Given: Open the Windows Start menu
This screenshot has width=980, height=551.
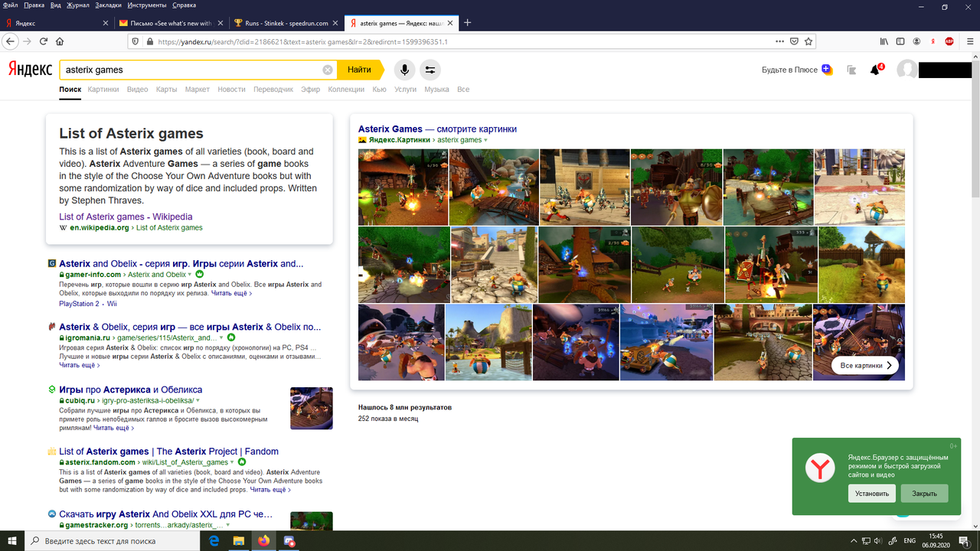Looking at the screenshot, I should [12, 541].
